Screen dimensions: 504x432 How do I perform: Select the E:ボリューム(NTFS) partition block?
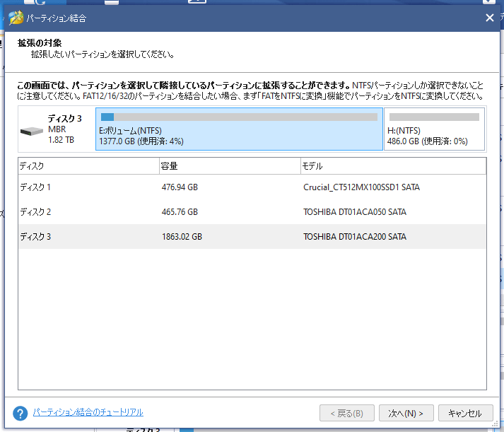239,129
